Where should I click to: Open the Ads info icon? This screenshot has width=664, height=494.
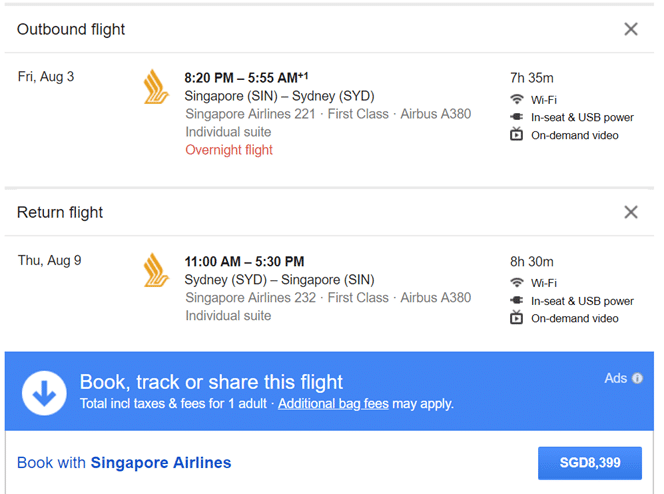[x=637, y=378]
